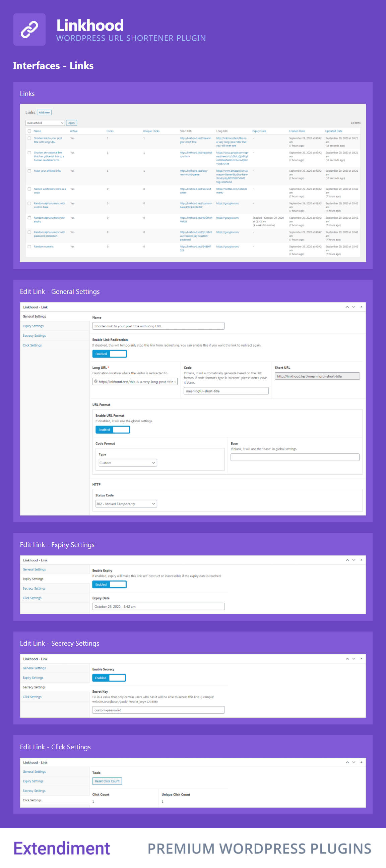Open Expiry Settings tab in General Settings panel
Screen dimensions: 386x868
[x=33, y=326]
